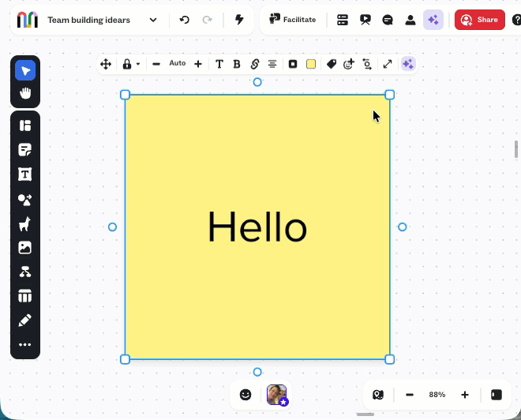521x420 pixels.
Task: Add an emoji reaction to sticky
Action: pos(349,64)
